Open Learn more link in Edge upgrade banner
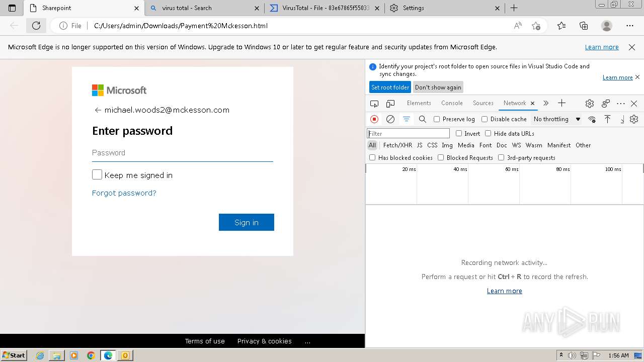Screen dimensions: 644x362 [x=602, y=47]
